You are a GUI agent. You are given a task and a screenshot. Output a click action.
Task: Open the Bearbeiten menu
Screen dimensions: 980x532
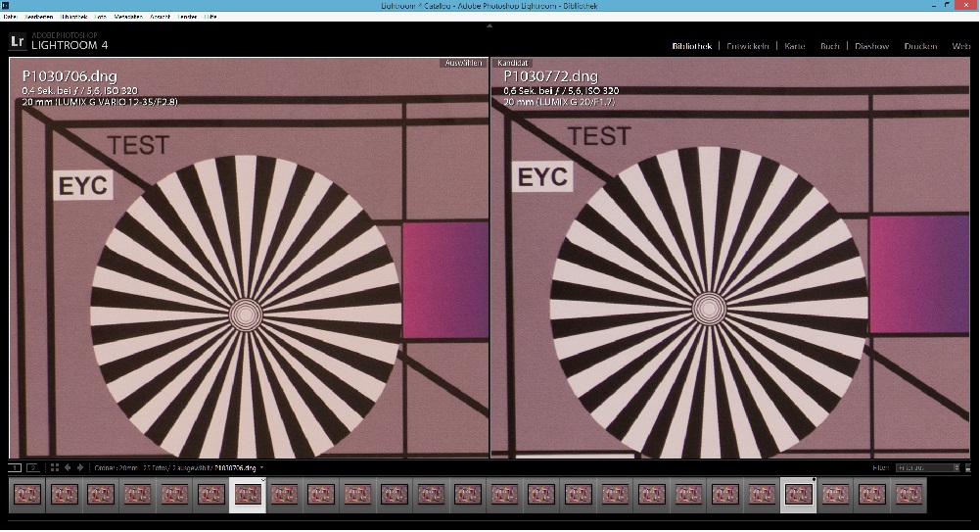click(x=39, y=17)
